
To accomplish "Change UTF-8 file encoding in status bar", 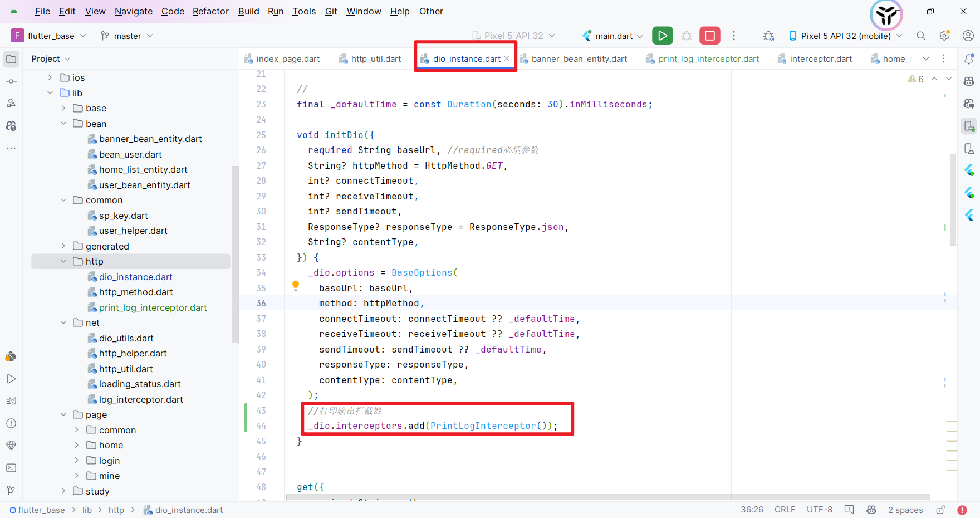I will click(820, 510).
